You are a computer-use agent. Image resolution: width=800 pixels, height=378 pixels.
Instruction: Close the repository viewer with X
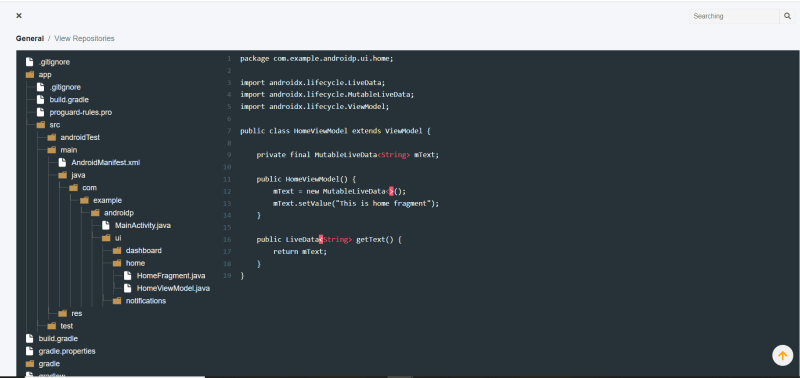19,16
